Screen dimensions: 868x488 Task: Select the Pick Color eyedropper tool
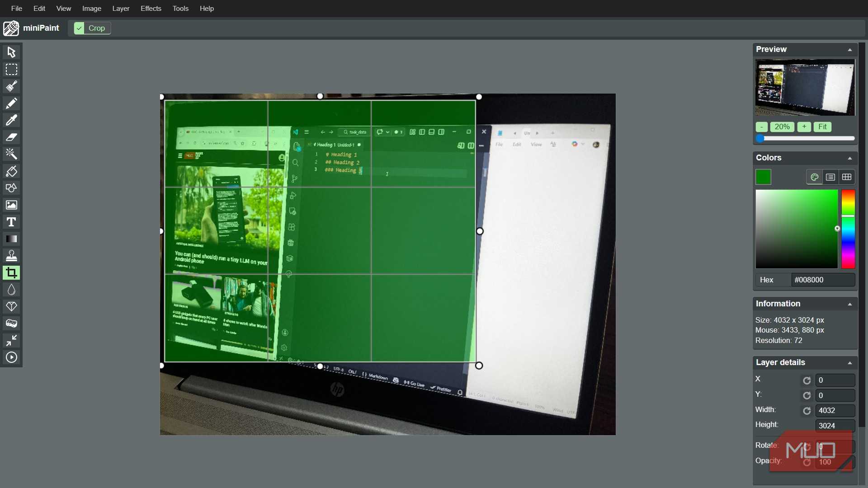click(x=11, y=120)
